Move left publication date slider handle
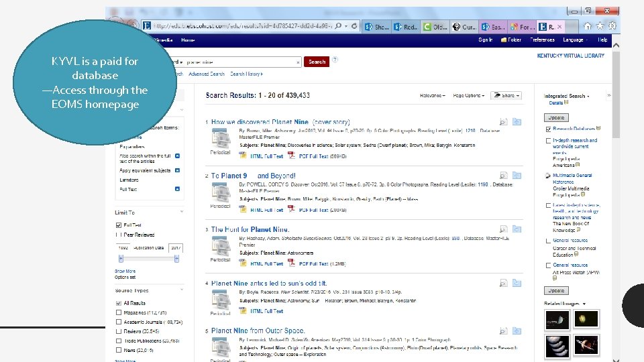The image size is (644, 362). (121, 259)
